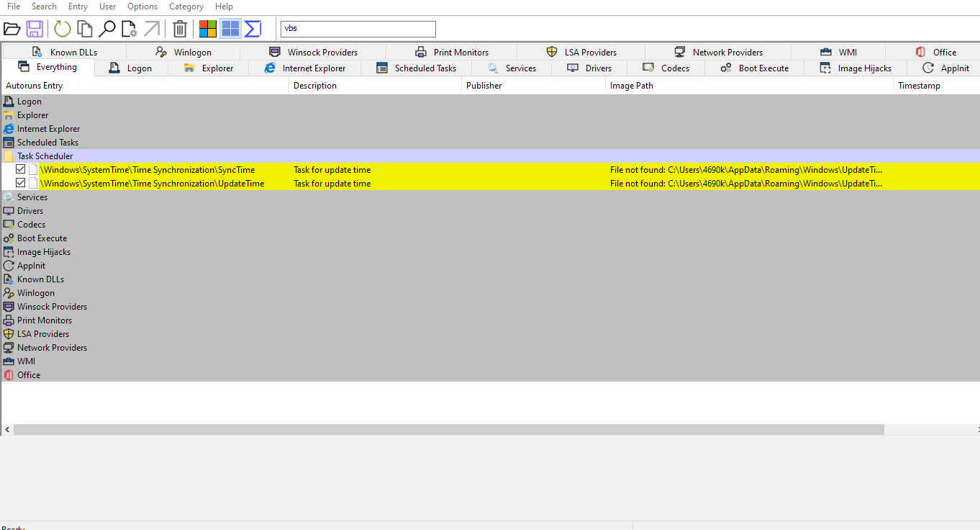Switch to the Image Hijacks tab

click(x=855, y=68)
